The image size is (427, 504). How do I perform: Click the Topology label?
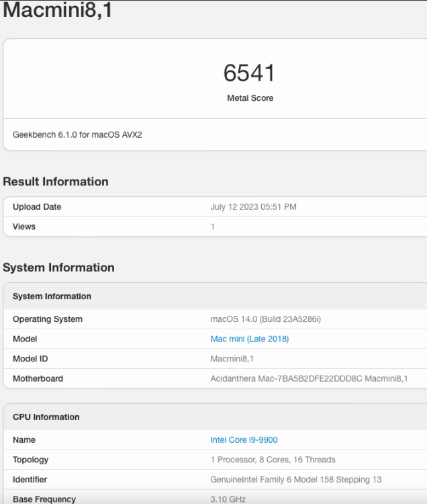(30, 460)
